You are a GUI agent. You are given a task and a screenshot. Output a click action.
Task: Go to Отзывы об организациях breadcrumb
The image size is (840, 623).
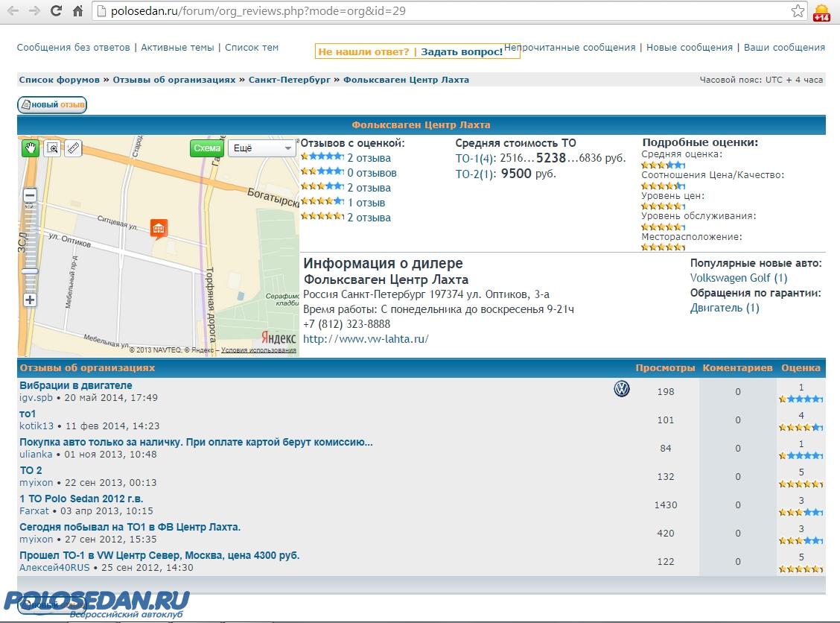(x=174, y=79)
